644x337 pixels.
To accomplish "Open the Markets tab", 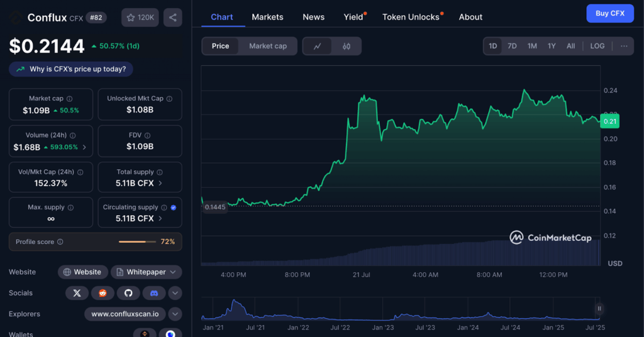I will (x=267, y=17).
